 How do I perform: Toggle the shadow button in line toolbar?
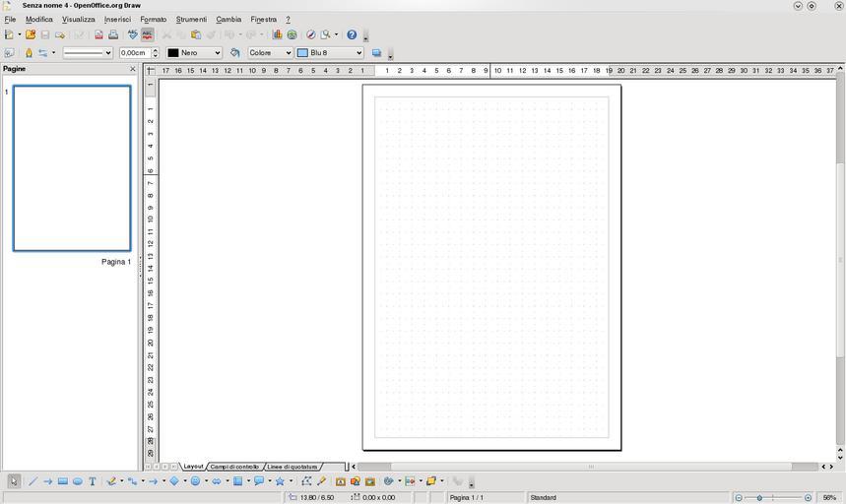coord(376,53)
